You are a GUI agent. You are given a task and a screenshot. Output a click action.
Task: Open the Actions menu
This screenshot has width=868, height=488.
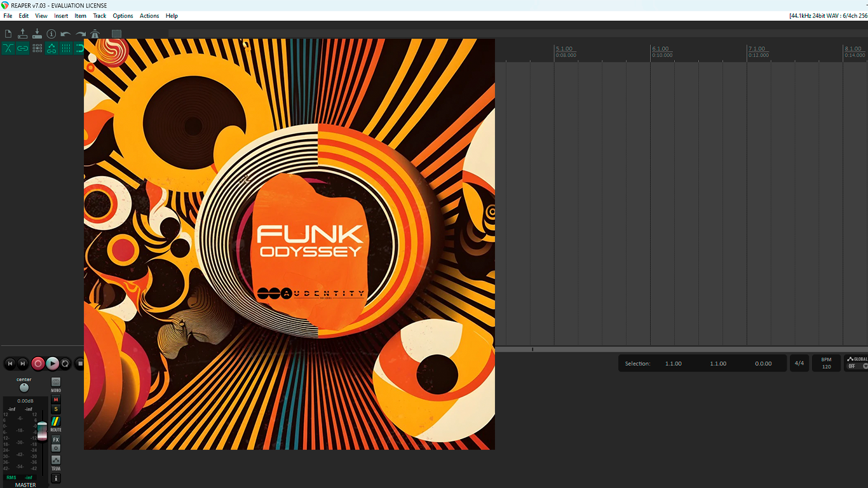point(149,16)
